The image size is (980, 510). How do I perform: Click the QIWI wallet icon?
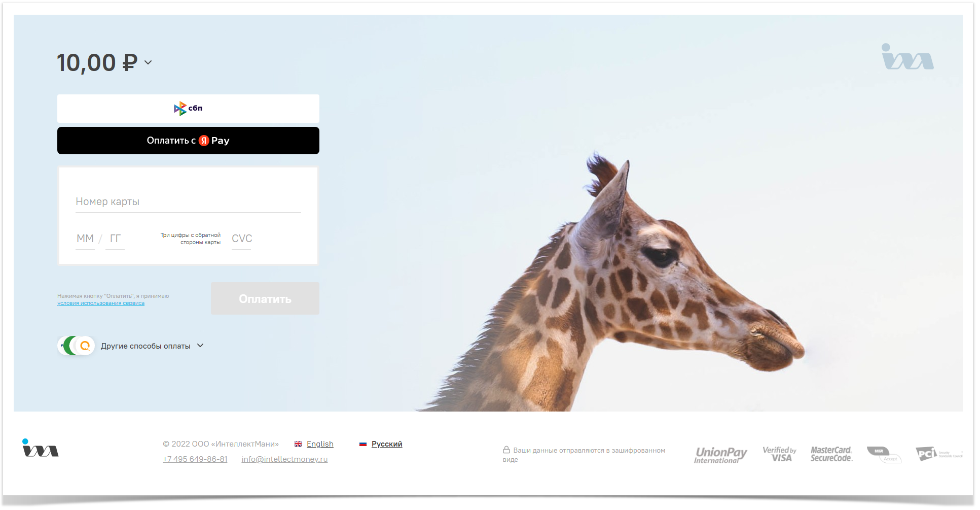[85, 346]
